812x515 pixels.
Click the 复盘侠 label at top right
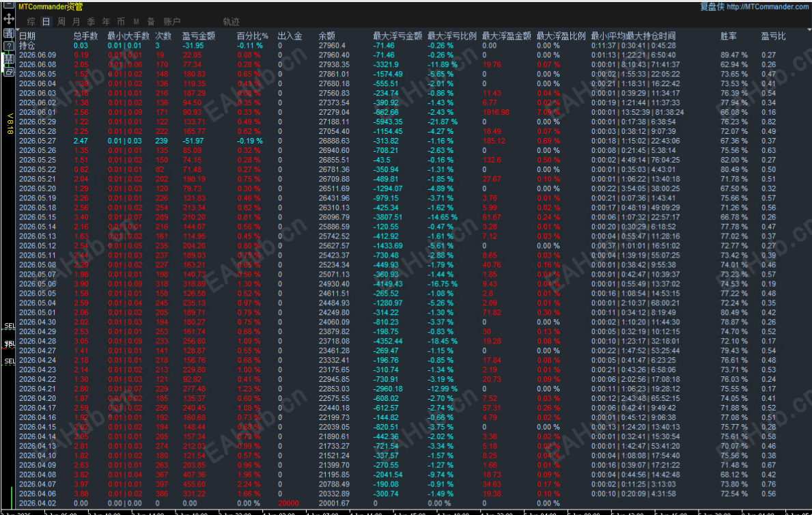tap(712, 7)
